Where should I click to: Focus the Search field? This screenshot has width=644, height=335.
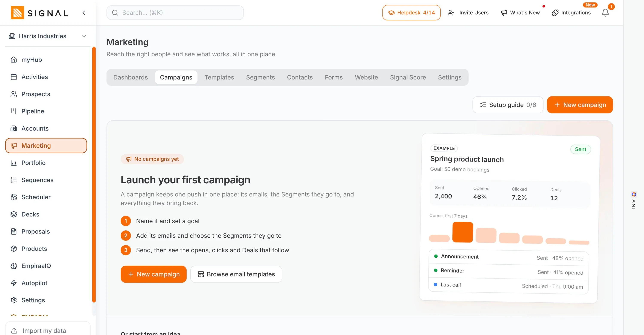click(175, 13)
